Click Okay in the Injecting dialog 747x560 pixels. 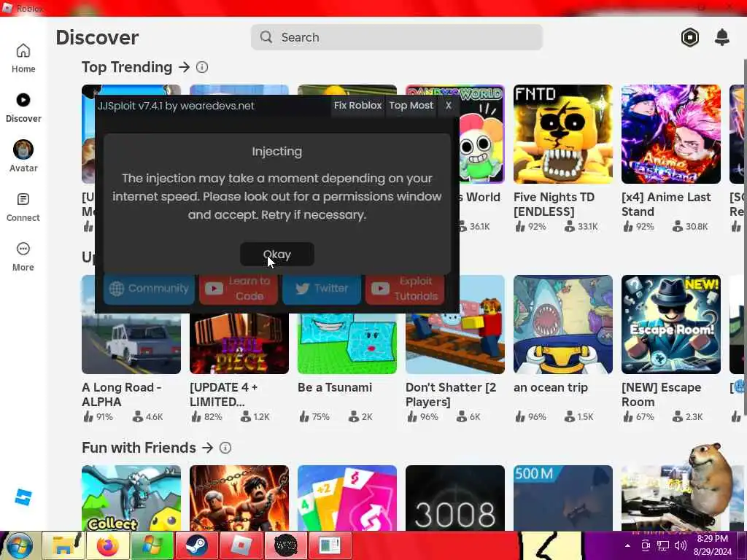[x=276, y=254]
